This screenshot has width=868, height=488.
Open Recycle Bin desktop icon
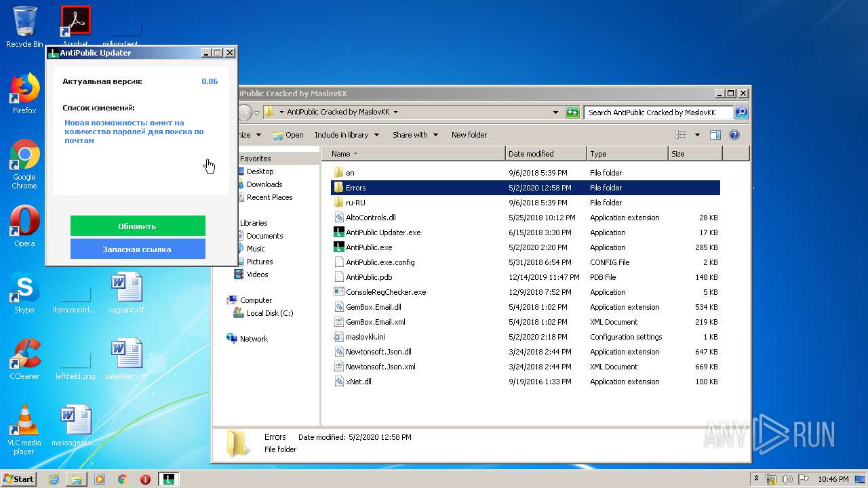point(24,27)
